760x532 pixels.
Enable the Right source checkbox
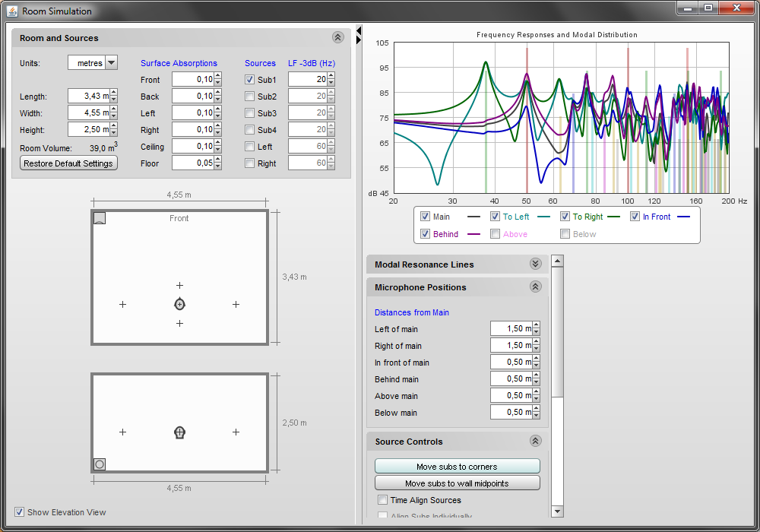pyautogui.click(x=249, y=163)
